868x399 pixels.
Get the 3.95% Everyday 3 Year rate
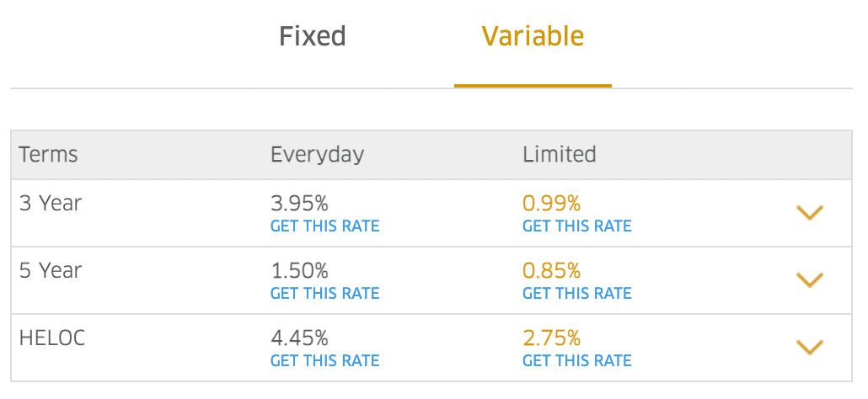coord(324,226)
